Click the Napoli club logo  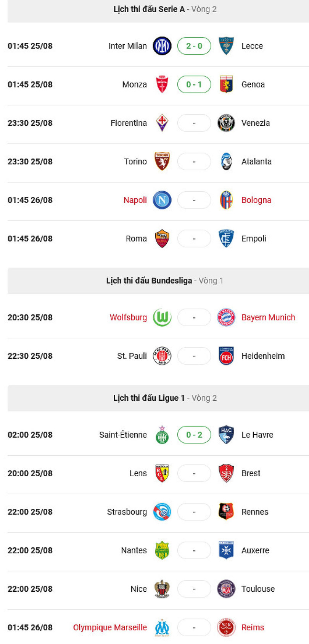tap(162, 200)
